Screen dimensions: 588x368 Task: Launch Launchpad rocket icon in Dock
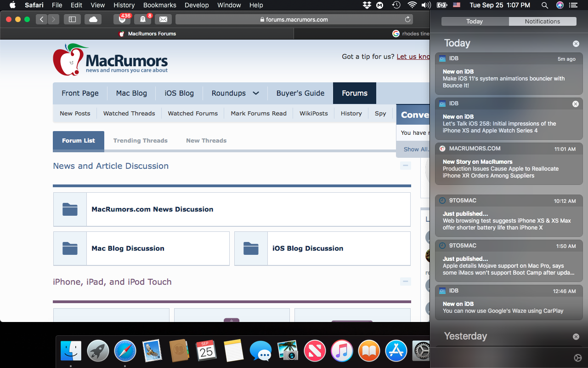[x=98, y=352]
